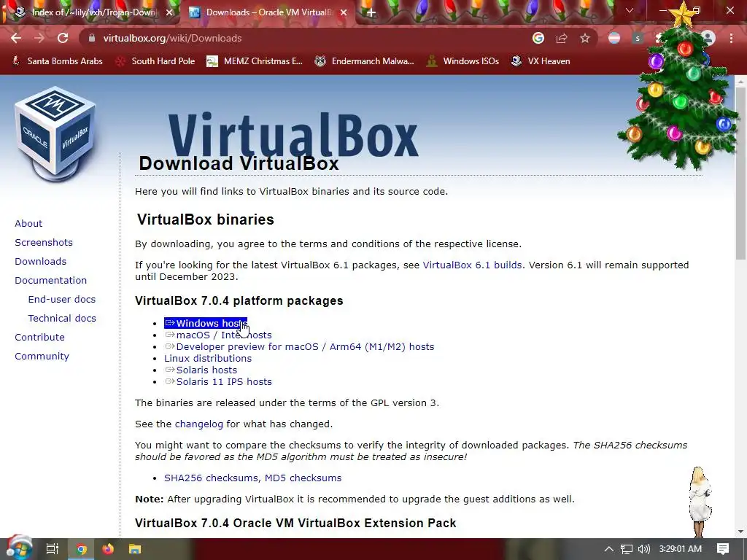Open the Chrome profile avatar
The height and width of the screenshot is (560, 747).
click(708, 38)
